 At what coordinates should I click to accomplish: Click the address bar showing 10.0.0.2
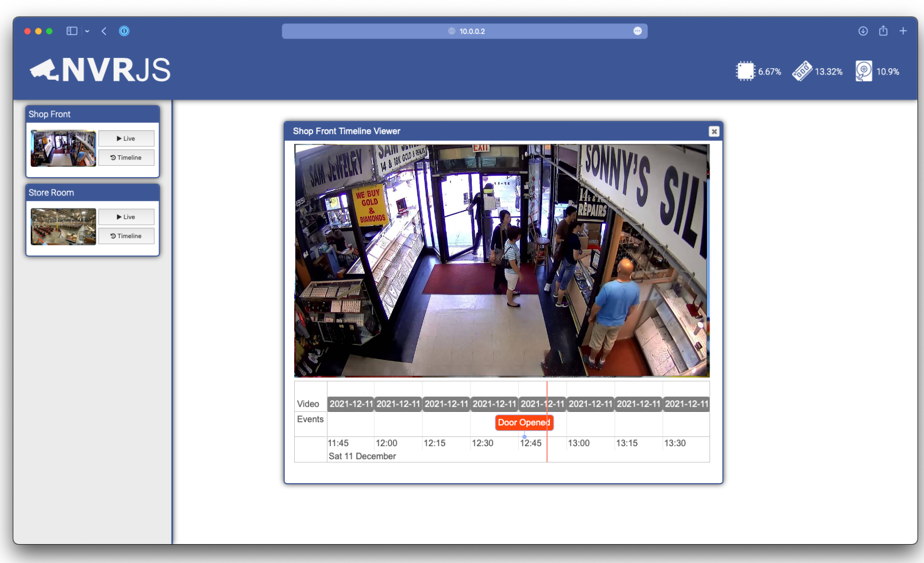pos(464,31)
